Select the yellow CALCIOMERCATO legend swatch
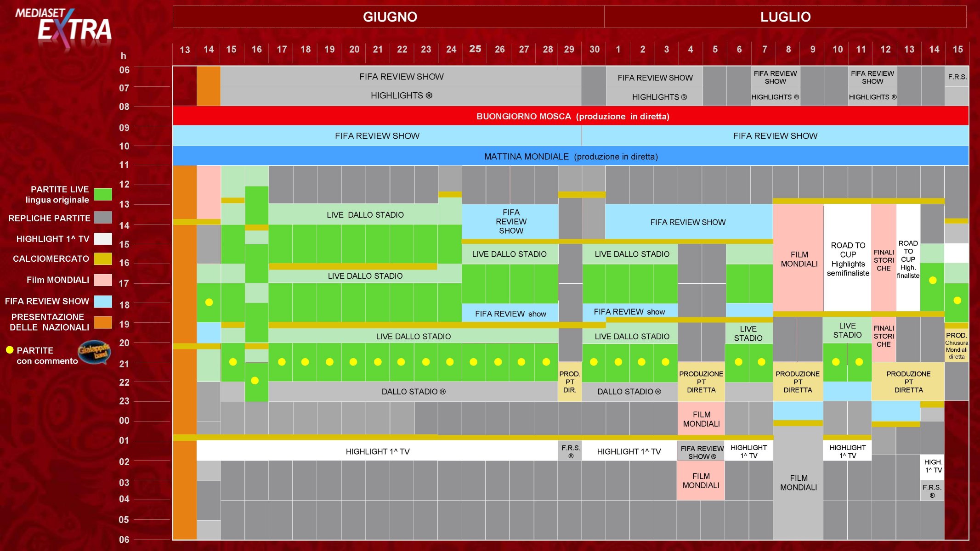This screenshot has height=551, width=980. (x=103, y=259)
